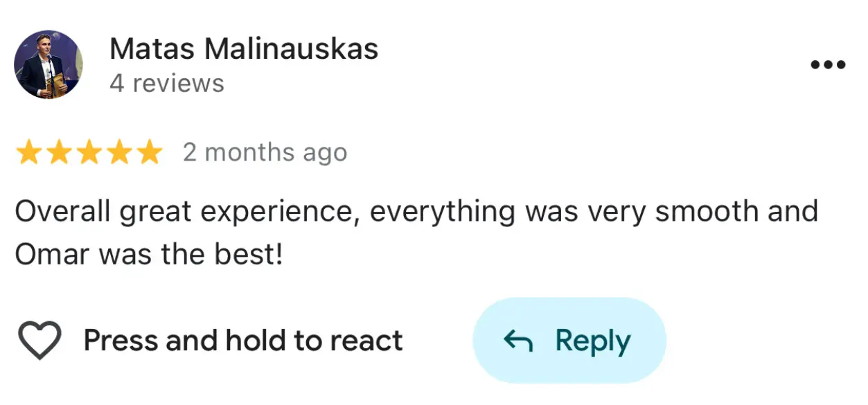Click the first rating star
The image size is (868, 405).
29,152
